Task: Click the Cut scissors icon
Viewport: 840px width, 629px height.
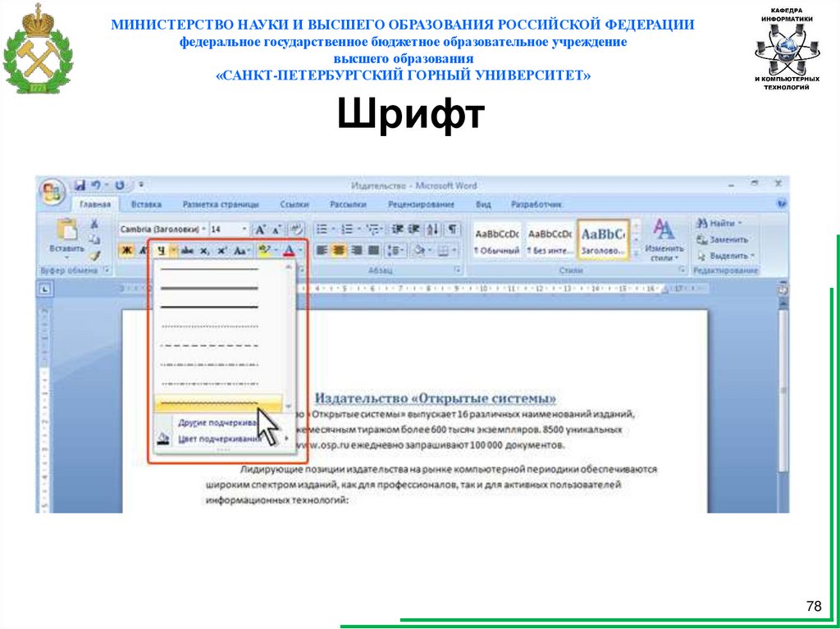Action: point(94,224)
